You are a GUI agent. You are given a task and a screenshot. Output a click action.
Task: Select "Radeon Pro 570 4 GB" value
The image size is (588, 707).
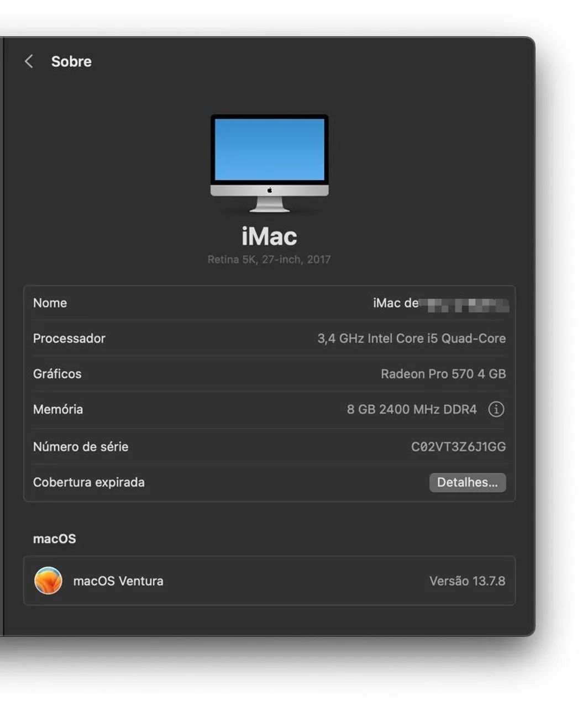[x=443, y=374]
